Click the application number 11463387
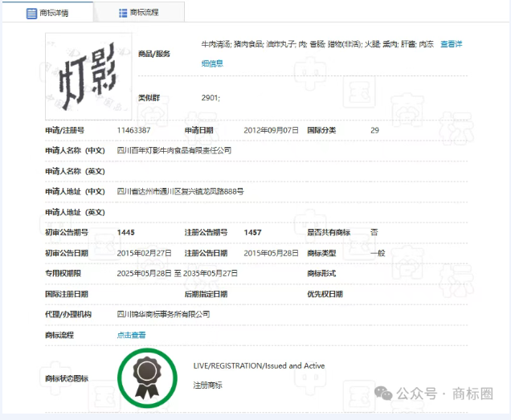Viewport: 511px width, 420px height. click(x=133, y=130)
